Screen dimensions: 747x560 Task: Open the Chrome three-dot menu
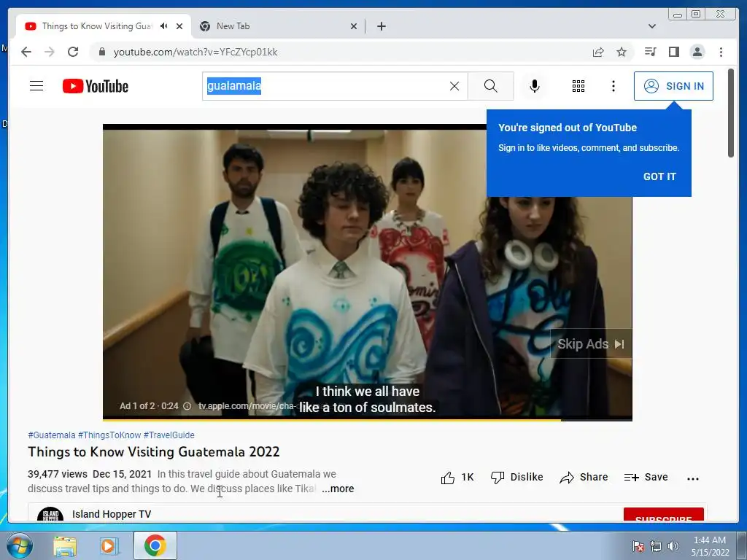pyautogui.click(x=721, y=52)
